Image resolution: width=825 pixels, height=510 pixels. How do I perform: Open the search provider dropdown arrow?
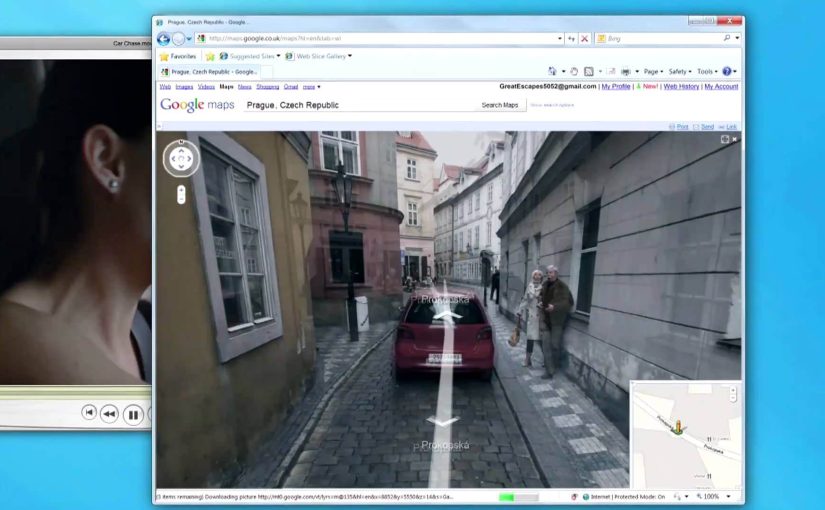point(737,38)
